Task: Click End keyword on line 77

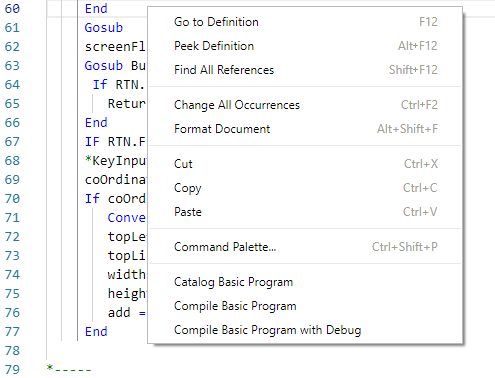Action: click(96, 332)
